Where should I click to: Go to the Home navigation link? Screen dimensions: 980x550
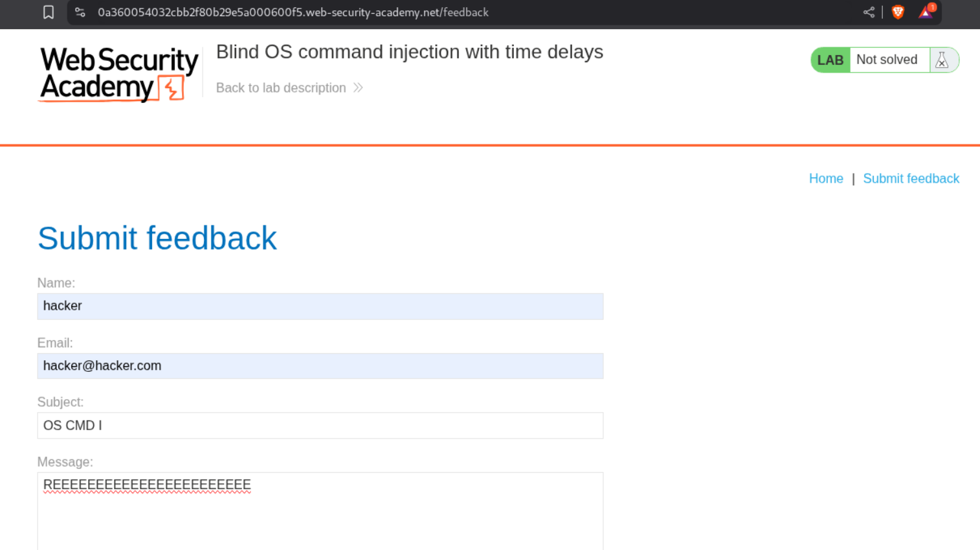[x=826, y=179]
